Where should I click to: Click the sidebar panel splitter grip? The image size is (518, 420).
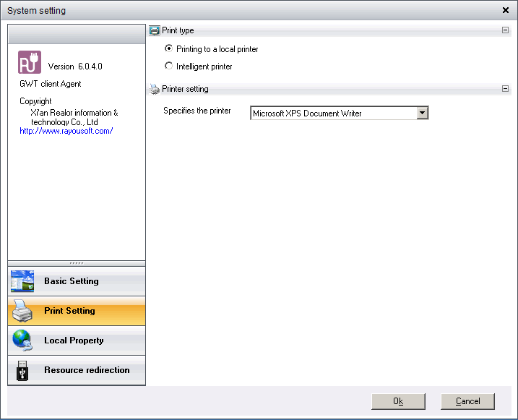tap(77, 263)
